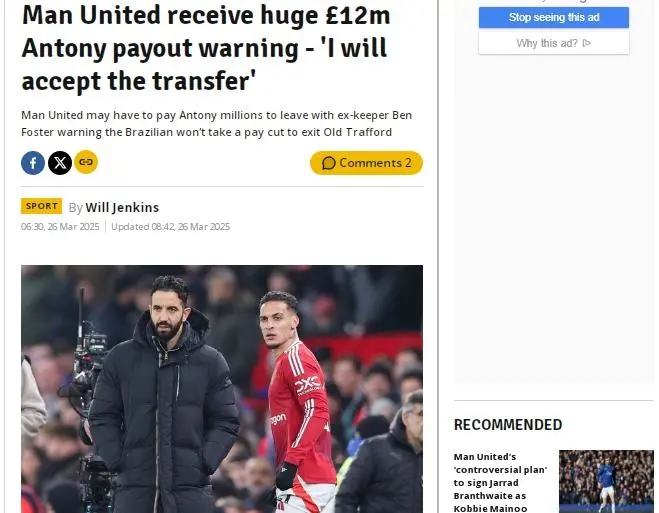Open Jarrad Branthwaite recommended article headline
Viewport: 659px width, 513px height.
tap(501, 482)
